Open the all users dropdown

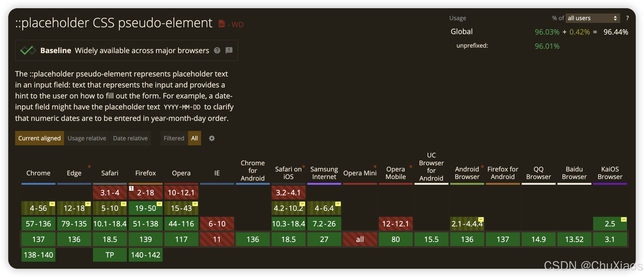592,18
